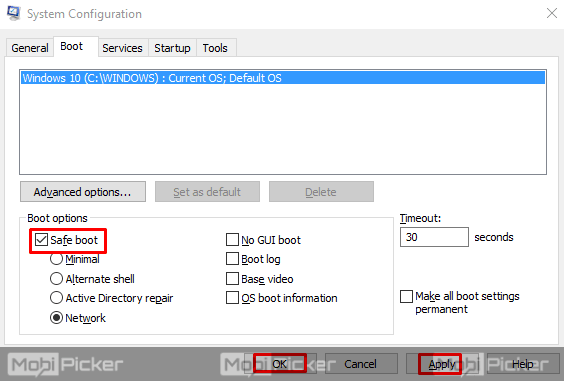Choose Alternate shell safe boot mode
This screenshot has height=381, width=564.
[56, 279]
